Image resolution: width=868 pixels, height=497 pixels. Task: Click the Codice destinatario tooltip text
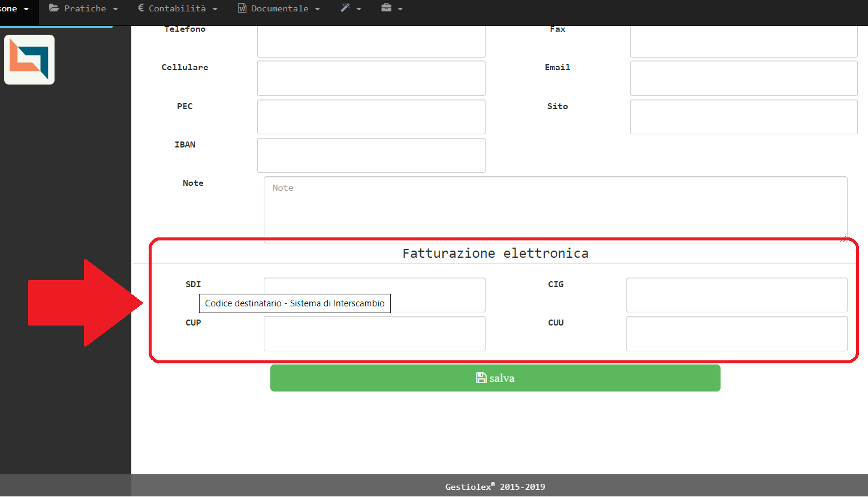(295, 303)
